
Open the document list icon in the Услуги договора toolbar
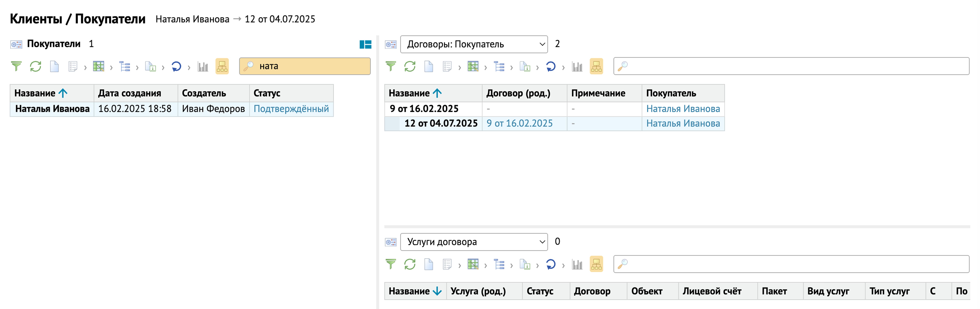click(x=447, y=264)
